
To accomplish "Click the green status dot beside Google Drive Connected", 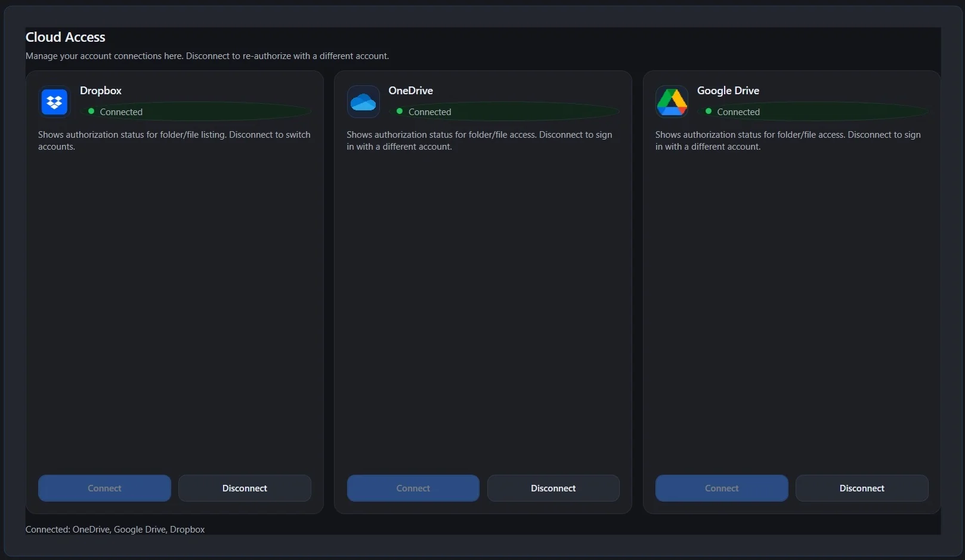I will pos(709,112).
